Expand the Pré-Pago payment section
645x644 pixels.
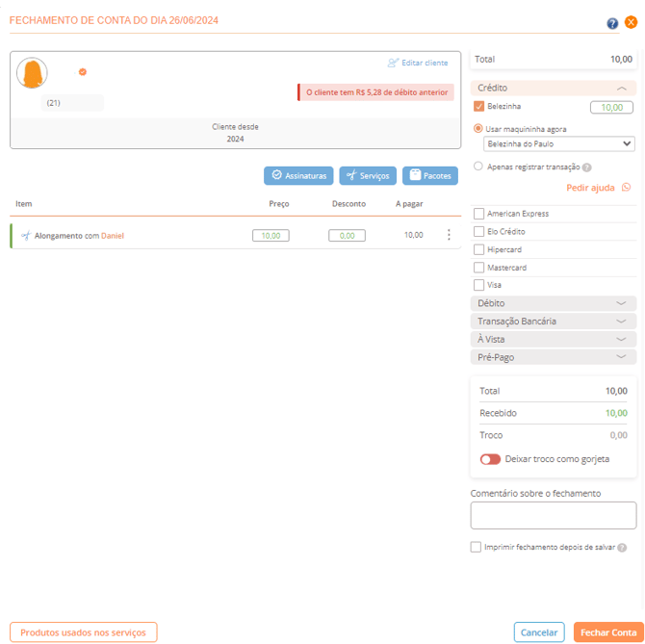click(x=554, y=357)
